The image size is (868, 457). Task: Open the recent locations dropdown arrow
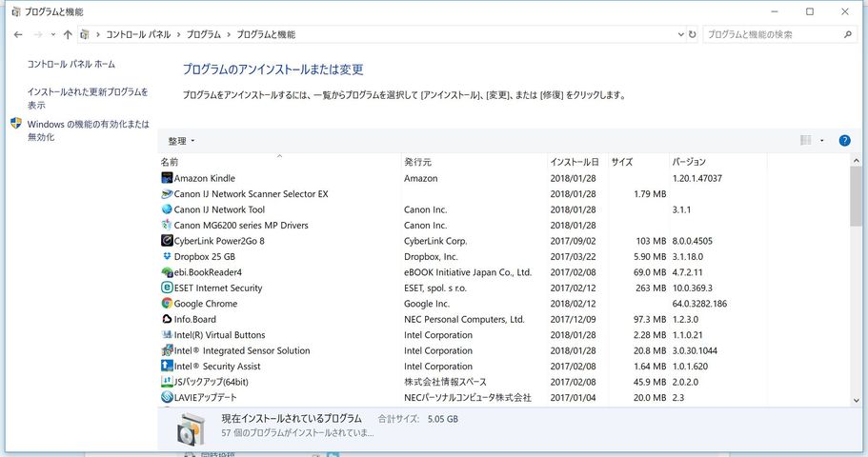point(53,34)
